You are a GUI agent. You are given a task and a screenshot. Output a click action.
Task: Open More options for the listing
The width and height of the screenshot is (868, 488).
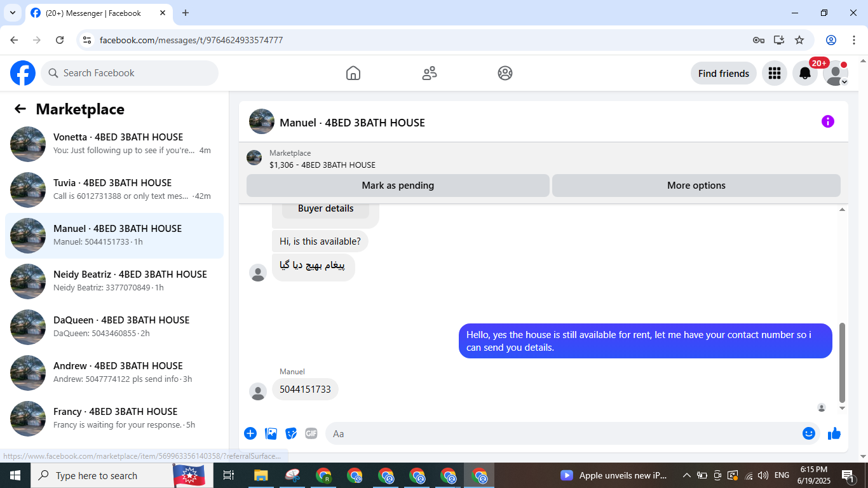(696, 186)
